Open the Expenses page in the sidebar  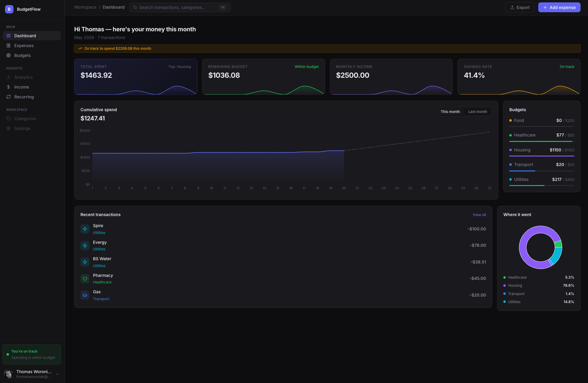coord(32,46)
